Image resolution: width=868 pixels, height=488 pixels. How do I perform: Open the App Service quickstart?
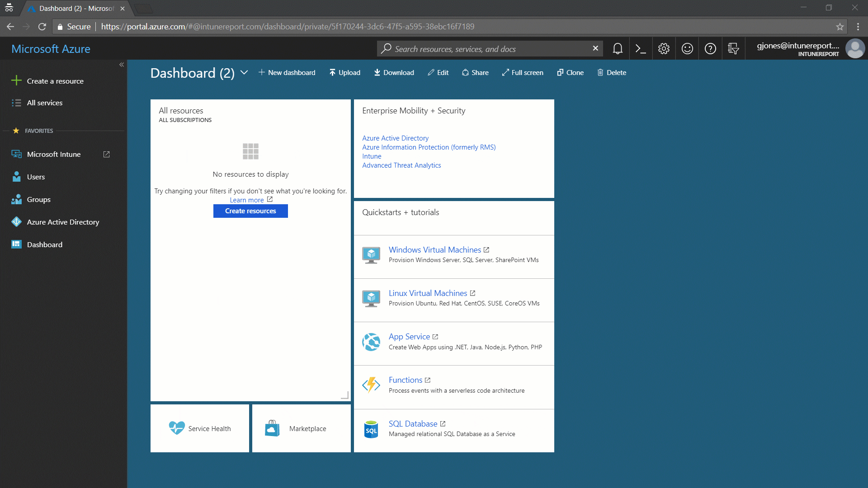point(409,337)
